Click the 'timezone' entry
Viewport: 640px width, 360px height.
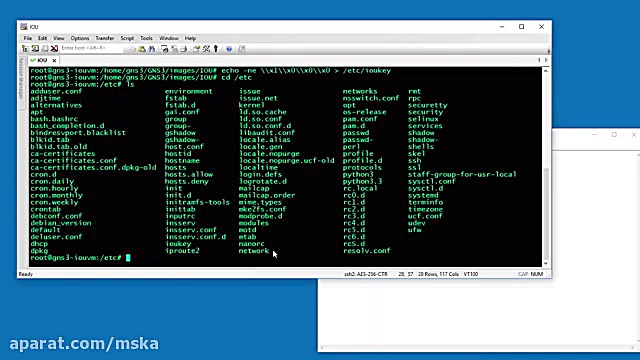click(425, 209)
